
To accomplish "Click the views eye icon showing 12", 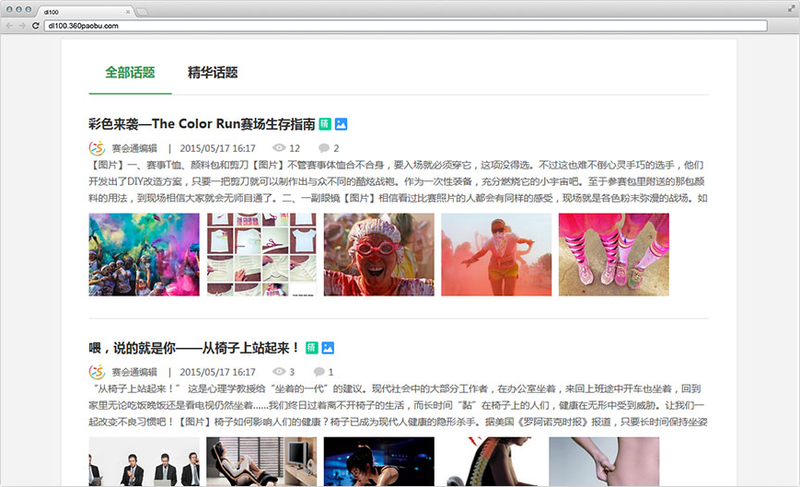I will pyautogui.click(x=279, y=148).
